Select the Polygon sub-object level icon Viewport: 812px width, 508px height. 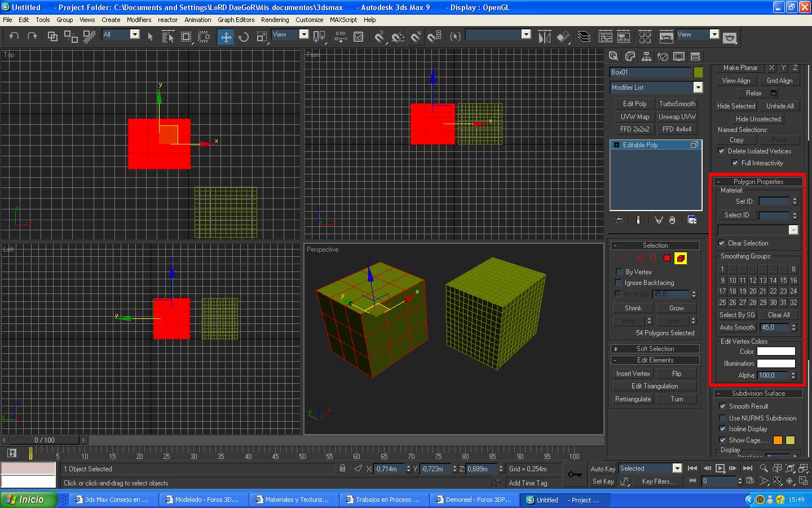click(x=667, y=258)
